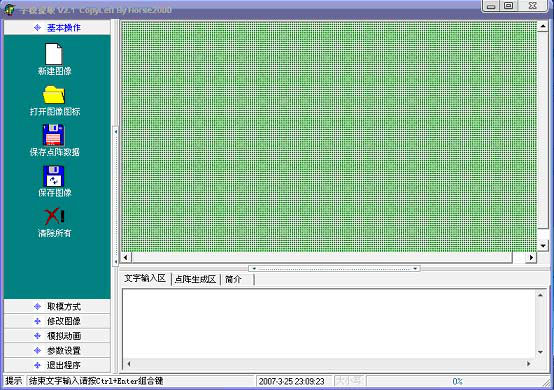This screenshot has height=390, width=554.
Task: Click text area horizontal scroll right arrow
Action: point(529,364)
